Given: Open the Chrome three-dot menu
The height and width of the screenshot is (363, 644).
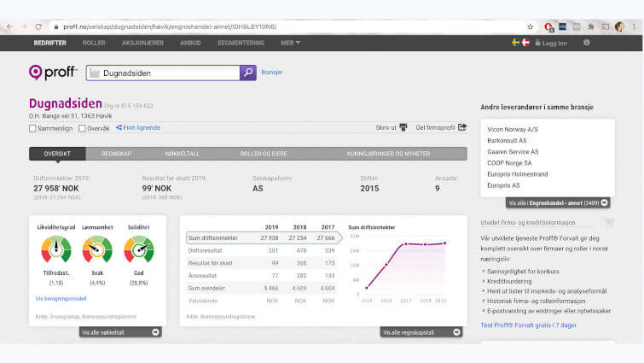Looking at the screenshot, I should coord(634,26).
